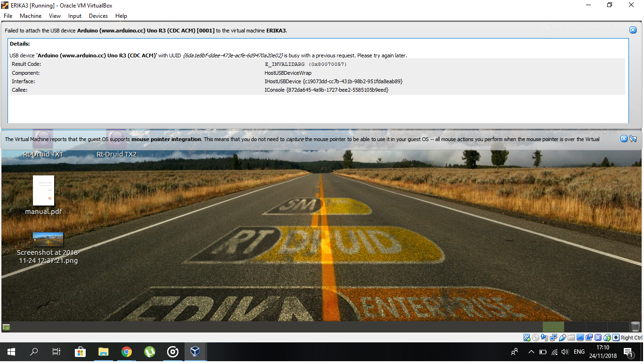This screenshot has width=644, height=364.
Task: Select the Rt-Druid TX2 desktop shortcut
Action: point(116,144)
